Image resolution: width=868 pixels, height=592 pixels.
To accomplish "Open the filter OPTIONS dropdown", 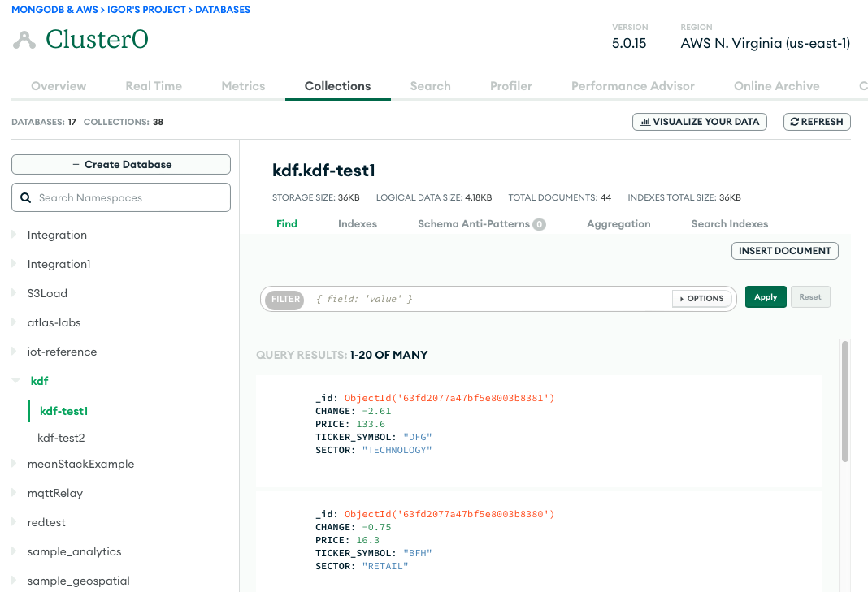I will pyautogui.click(x=701, y=299).
